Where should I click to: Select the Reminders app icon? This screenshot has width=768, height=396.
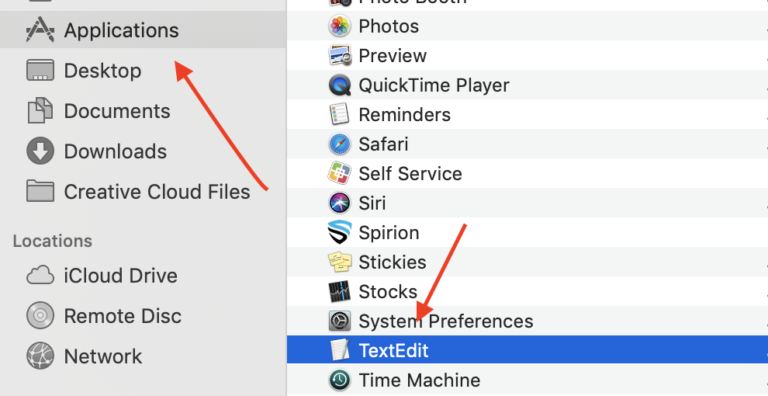(x=339, y=115)
